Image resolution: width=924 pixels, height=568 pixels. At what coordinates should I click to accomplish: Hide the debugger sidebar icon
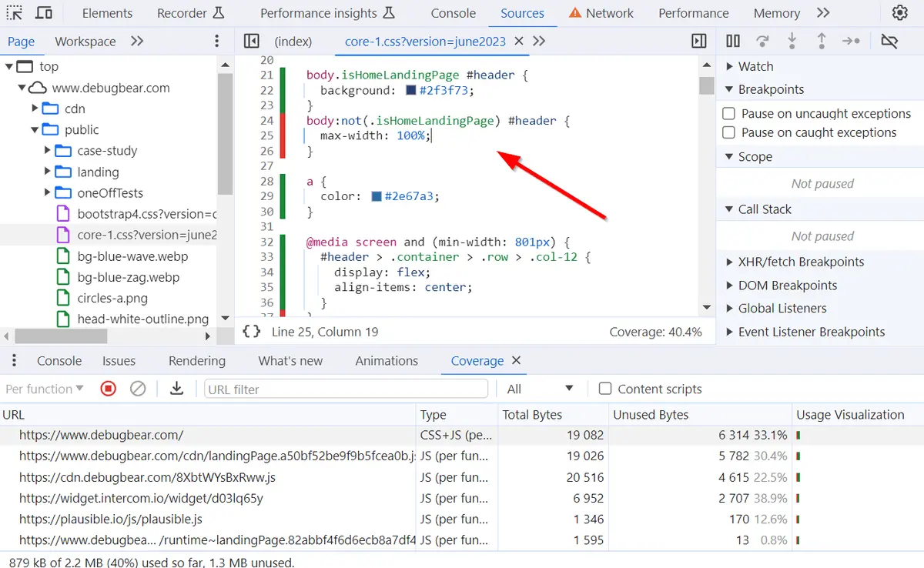tap(699, 42)
